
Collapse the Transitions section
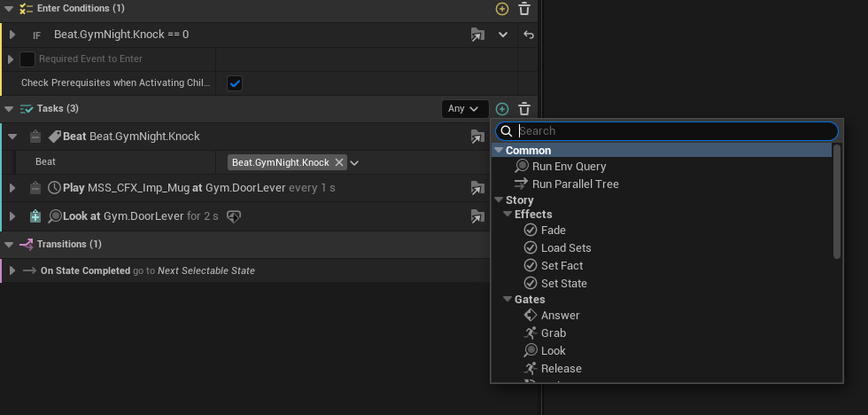pos(8,245)
